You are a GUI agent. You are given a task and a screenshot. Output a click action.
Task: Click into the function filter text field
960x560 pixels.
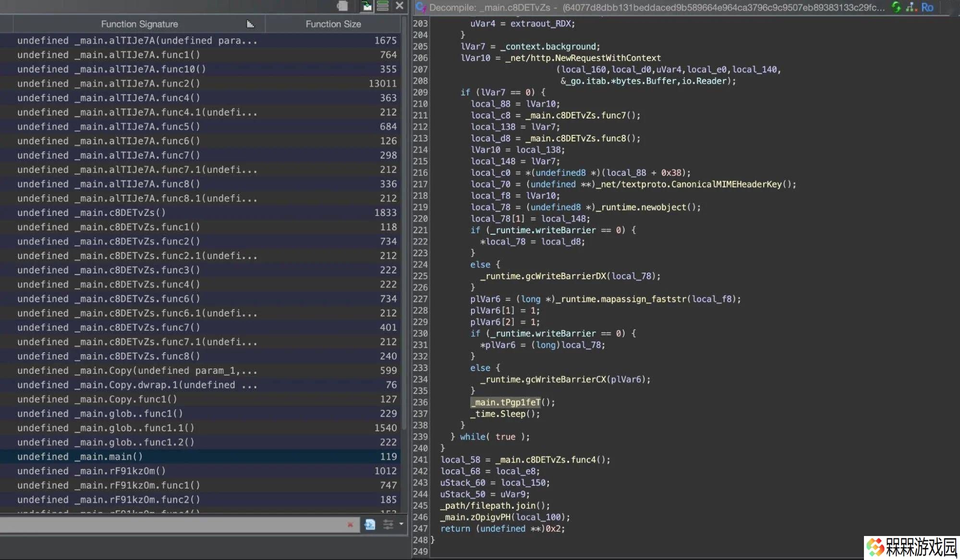tap(172, 524)
